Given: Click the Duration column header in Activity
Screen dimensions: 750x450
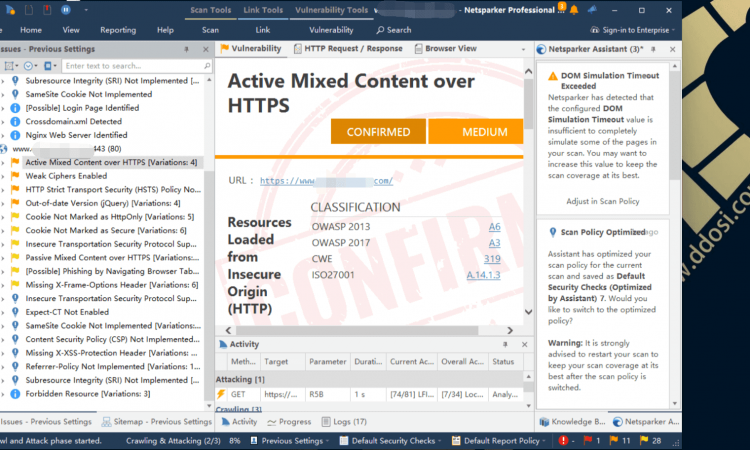Looking at the screenshot, I should [368, 362].
